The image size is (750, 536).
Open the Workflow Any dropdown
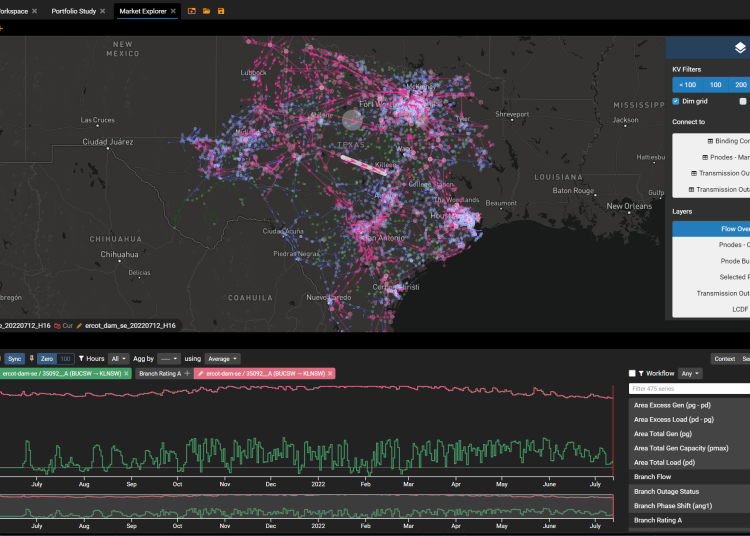[x=690, y=373]
